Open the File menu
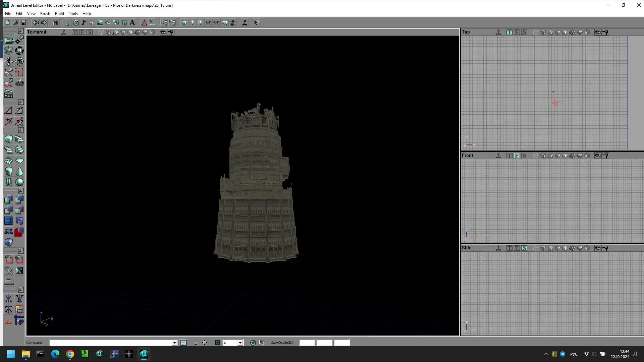644x362 pixels. point(8,14)
